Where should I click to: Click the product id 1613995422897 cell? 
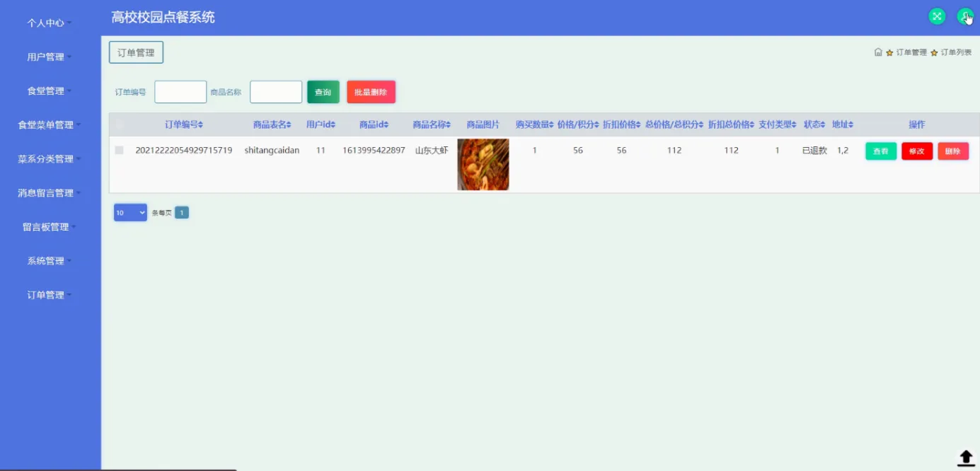[x=374, y=150]
